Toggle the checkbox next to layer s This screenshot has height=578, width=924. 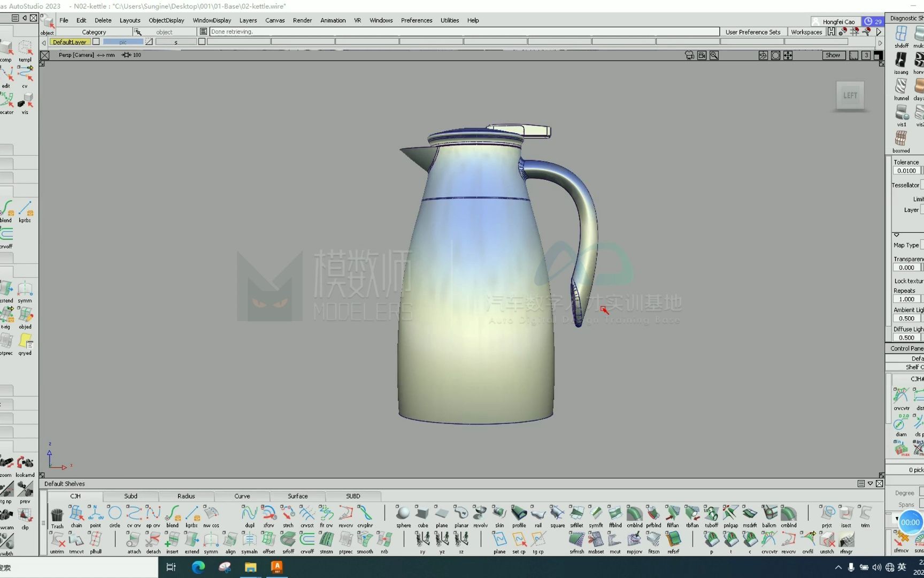click(x=202, y=42)
